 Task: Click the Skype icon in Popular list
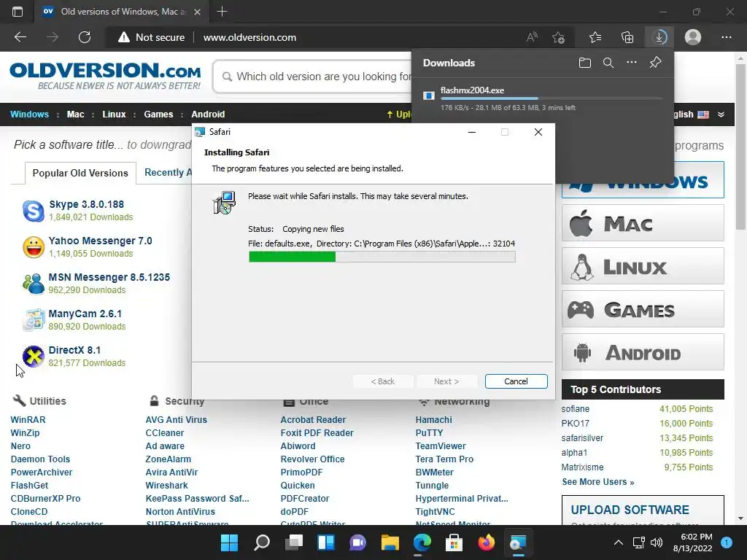[34, 211]
